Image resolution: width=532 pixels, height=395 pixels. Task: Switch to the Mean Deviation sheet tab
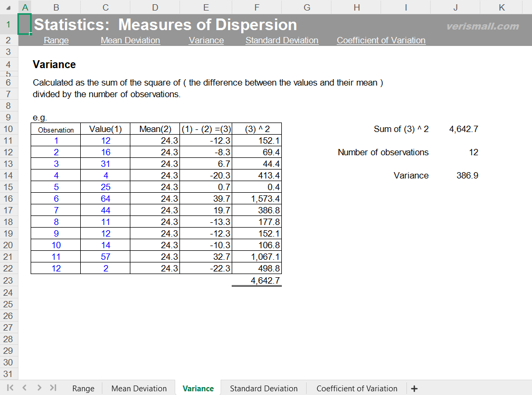[x=138, y=388]
